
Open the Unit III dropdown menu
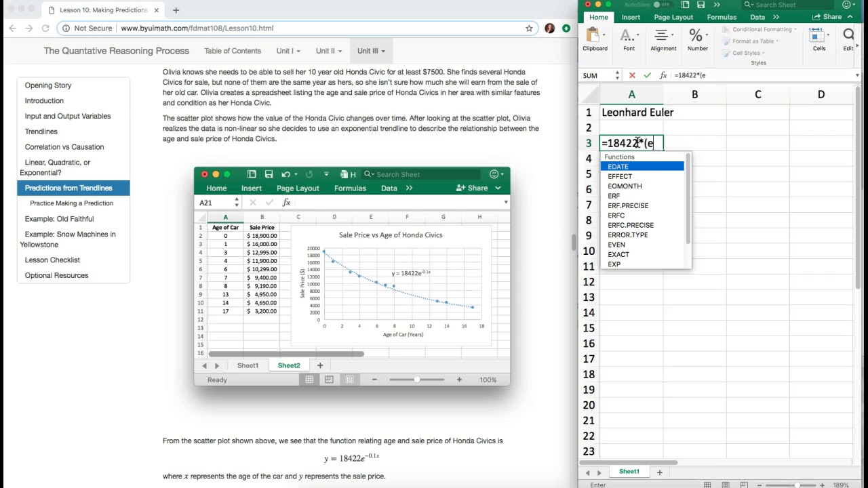(371, 51)
